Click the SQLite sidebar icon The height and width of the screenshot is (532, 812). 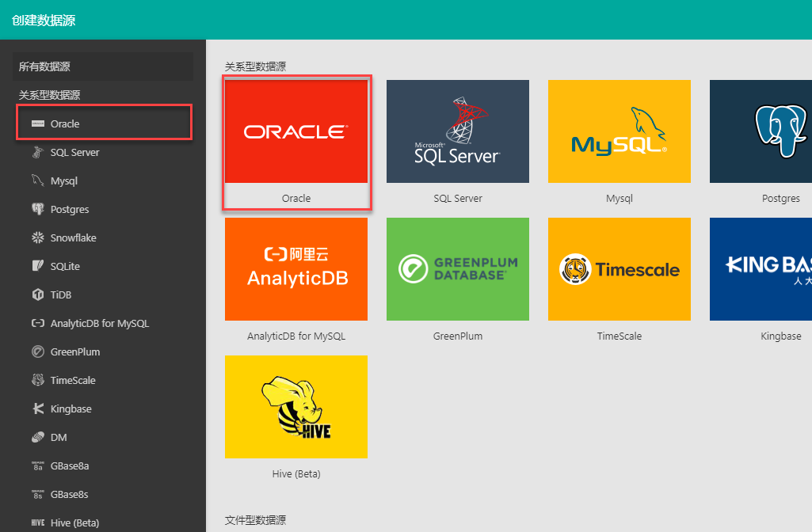tap(38, 266)
